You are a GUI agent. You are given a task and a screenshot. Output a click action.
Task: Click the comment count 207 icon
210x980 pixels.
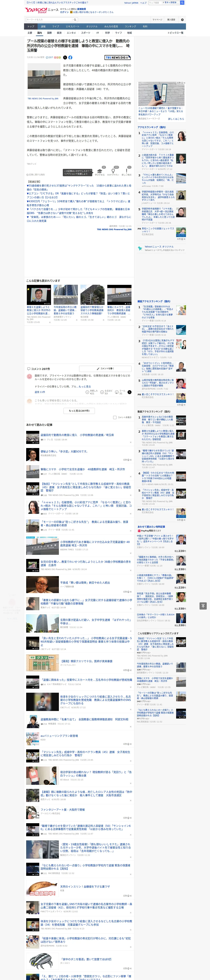click(50, 57)
